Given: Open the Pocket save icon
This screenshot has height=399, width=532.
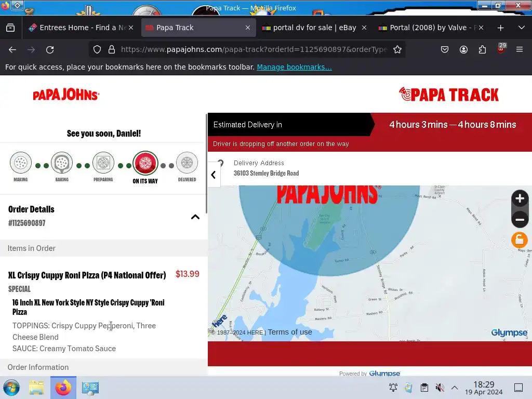Looking at the screenshot, I should coord(445,49).
